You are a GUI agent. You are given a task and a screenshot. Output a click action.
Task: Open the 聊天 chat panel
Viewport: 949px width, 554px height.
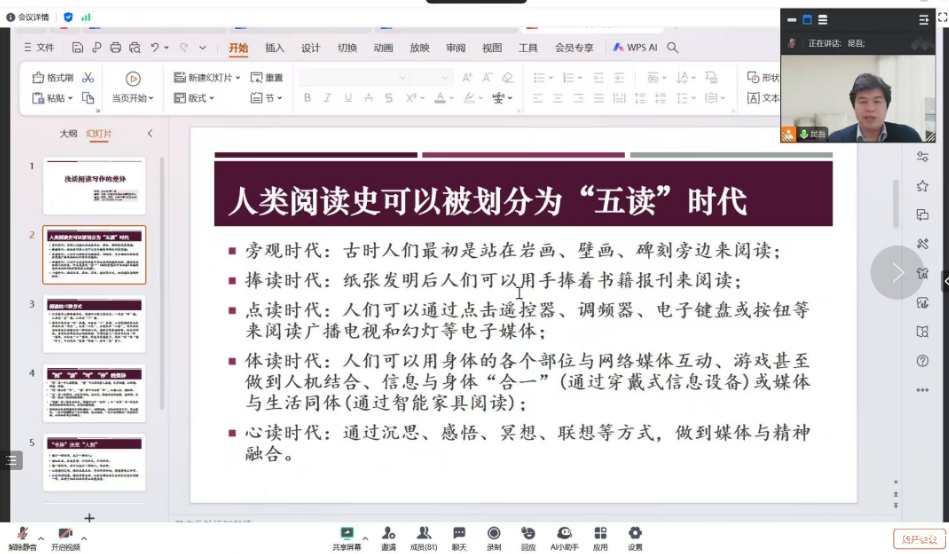[459, 533]
